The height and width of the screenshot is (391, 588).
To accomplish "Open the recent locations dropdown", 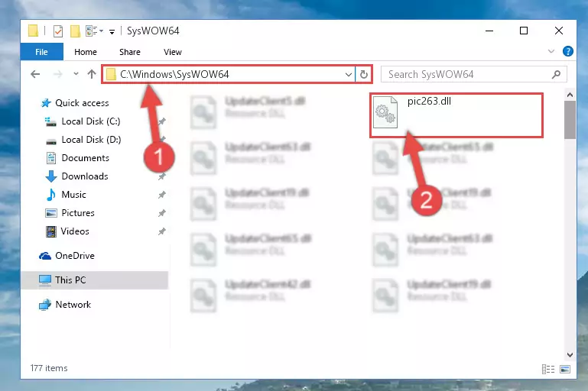I will (76, 74).
